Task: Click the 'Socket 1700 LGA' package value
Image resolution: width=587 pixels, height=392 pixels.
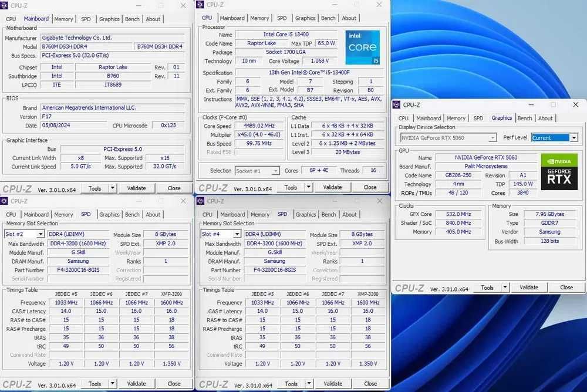Action: [286, 52]
